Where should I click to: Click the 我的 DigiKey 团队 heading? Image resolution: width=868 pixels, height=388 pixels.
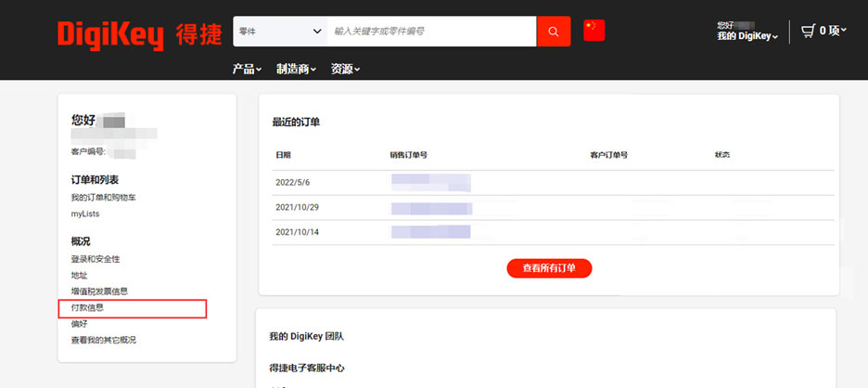point(307,336)
